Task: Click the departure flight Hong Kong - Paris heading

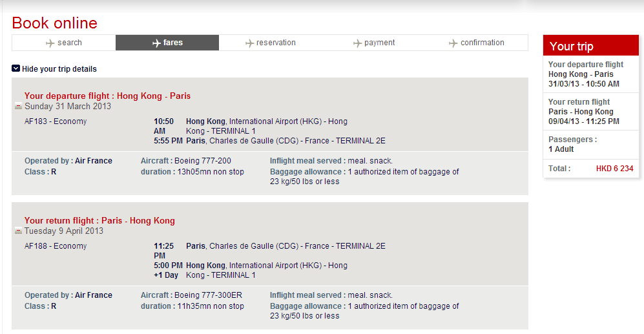Action: (x=107, y=96)
